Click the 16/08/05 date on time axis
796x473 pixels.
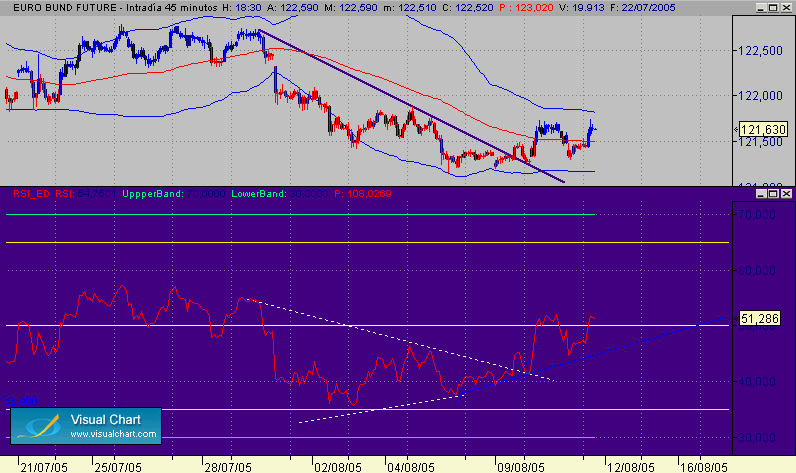704,467
